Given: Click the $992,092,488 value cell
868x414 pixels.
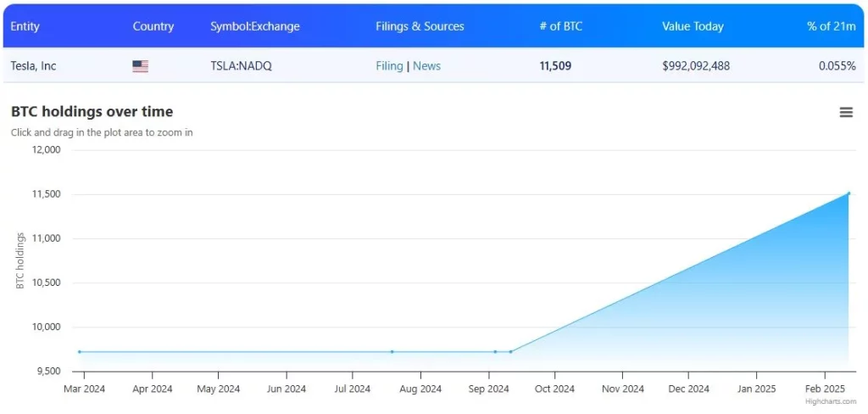Looking at the screenshot, I should [696, 66].
